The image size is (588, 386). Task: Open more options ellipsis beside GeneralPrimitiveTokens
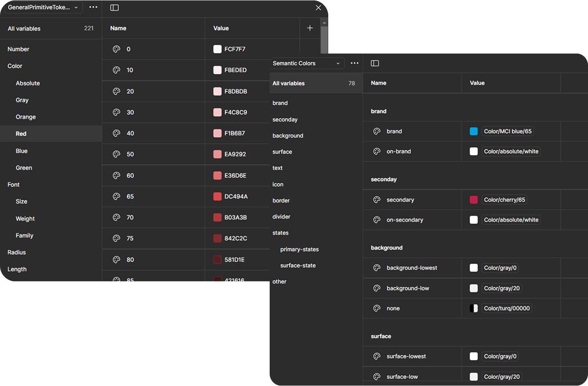pyautogui.click(x=93, y=7)
